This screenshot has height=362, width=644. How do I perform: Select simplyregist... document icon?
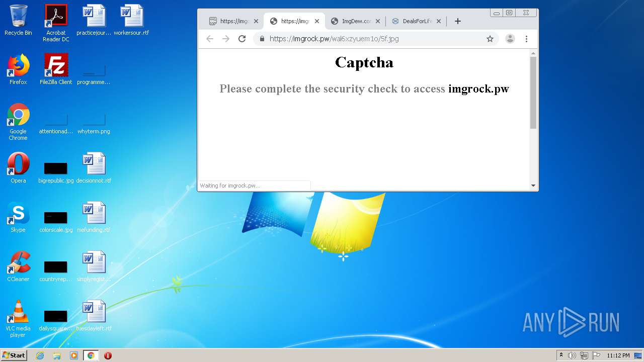pyautogui.click(x=94, y=266)
